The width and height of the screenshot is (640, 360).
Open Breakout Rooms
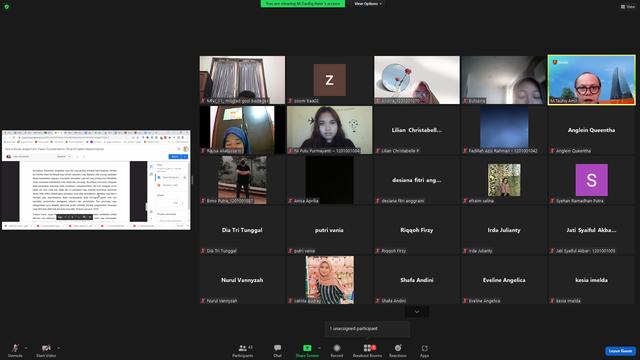point(367,350)
